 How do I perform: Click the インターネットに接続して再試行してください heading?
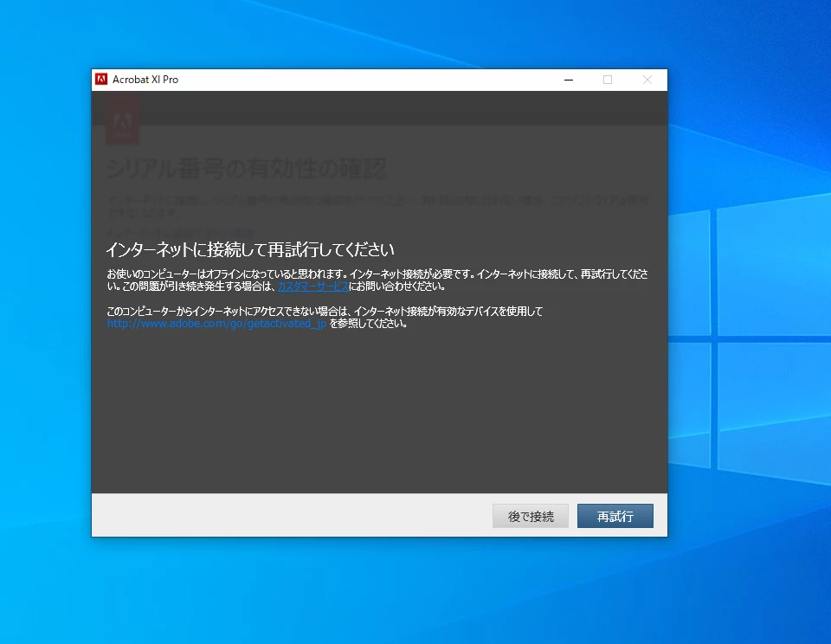(250, 249)
